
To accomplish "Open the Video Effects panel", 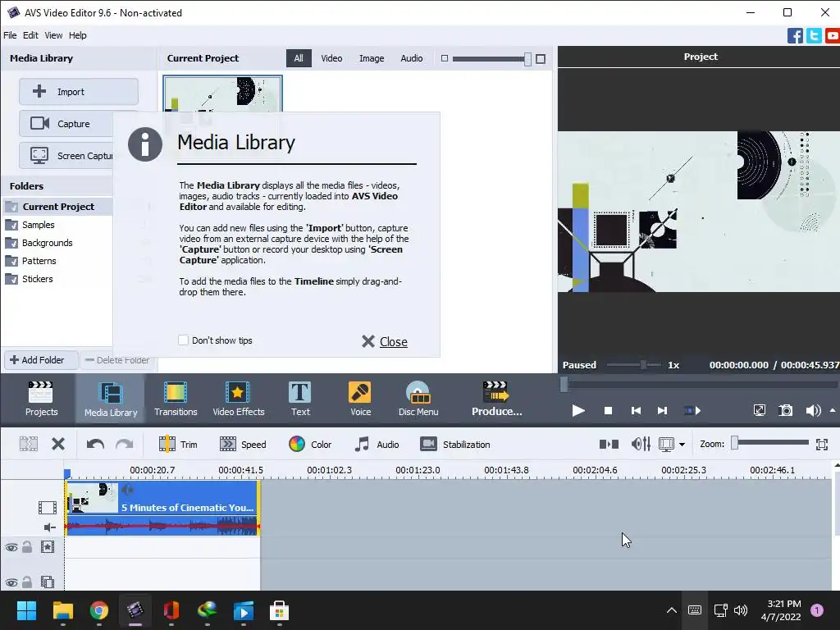I will coord(239,399).
